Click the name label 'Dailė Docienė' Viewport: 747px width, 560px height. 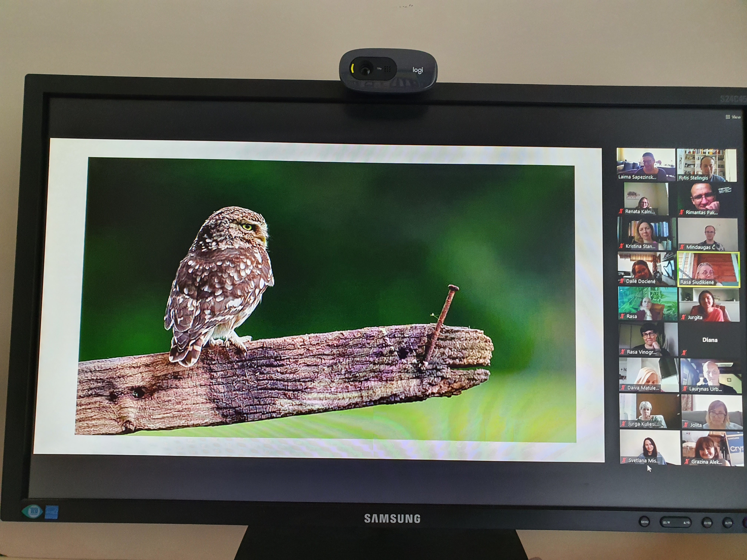click(x=641, y=281)
